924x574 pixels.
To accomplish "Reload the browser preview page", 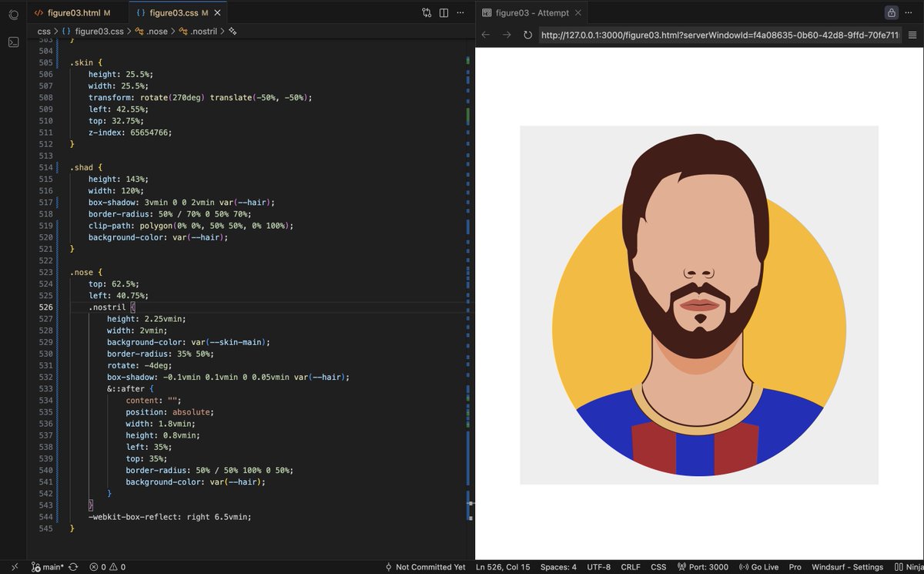I will [527, 35].
